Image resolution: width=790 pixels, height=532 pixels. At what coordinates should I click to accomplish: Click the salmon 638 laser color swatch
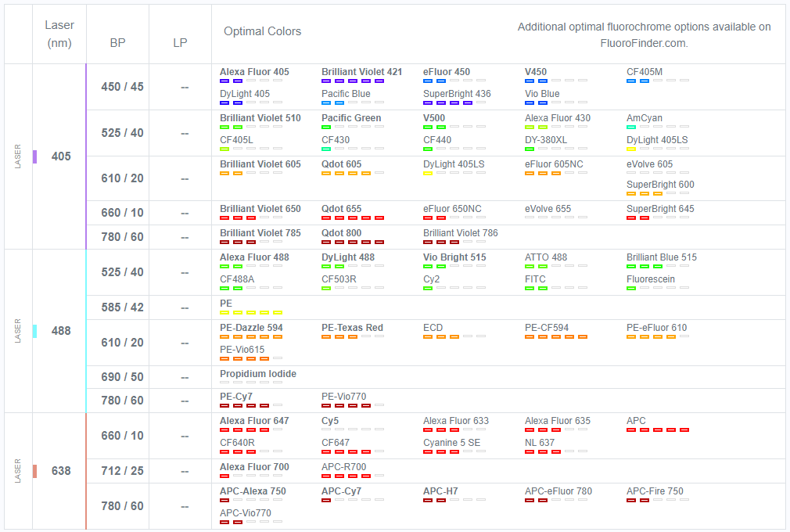34,471
